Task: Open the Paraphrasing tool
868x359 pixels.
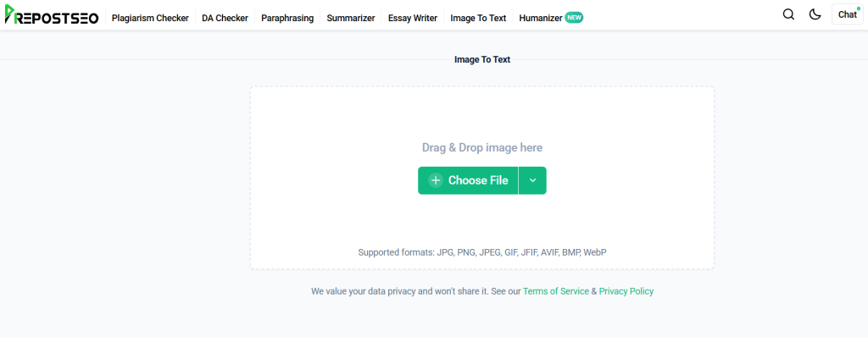Action: (287, 18)
